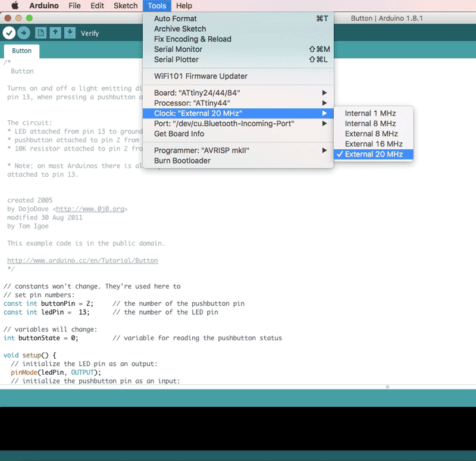Close the open Tools menu

click(x=157, y=5)
